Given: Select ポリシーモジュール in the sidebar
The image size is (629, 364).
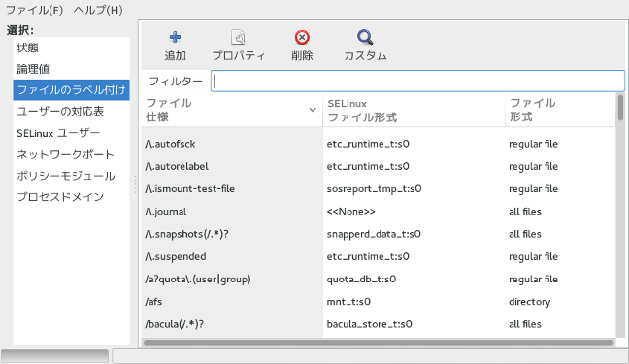Looking at the screenshot, I should click(71, 176).
